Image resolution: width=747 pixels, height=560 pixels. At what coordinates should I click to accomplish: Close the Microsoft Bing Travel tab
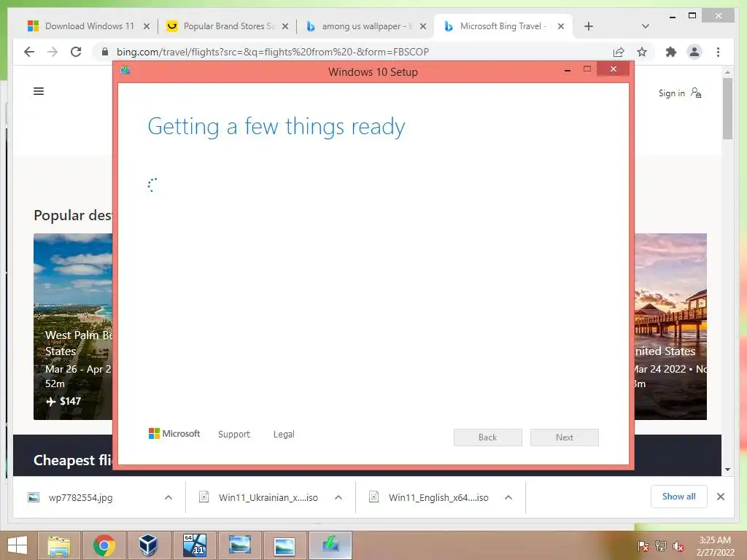tap(561, 26)
